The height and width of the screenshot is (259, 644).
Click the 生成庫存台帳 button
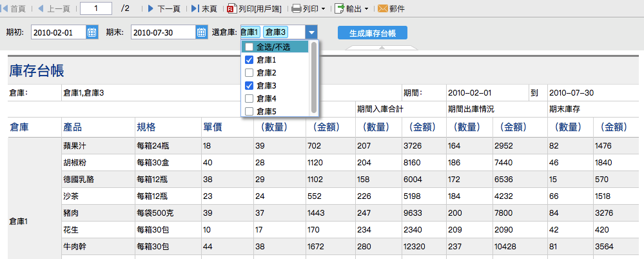tap(373, 33)
